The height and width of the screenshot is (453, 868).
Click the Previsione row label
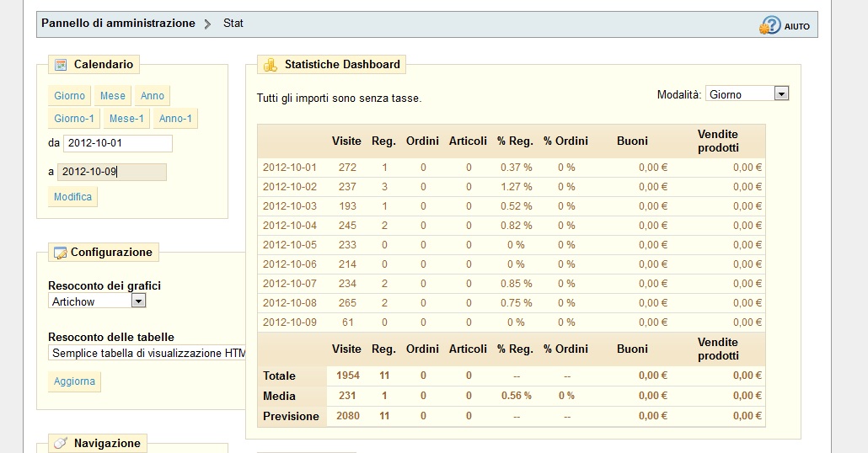(x=292, y=417)
